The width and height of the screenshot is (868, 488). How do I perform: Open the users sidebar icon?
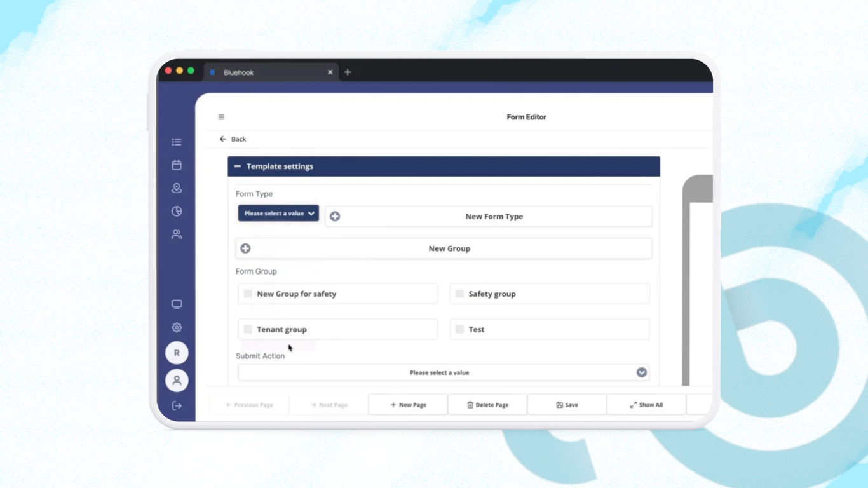pos(177,234)
